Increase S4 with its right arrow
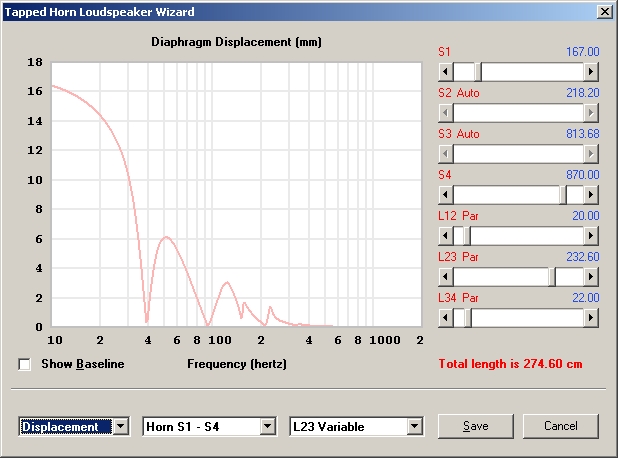 tap(591, 195)
